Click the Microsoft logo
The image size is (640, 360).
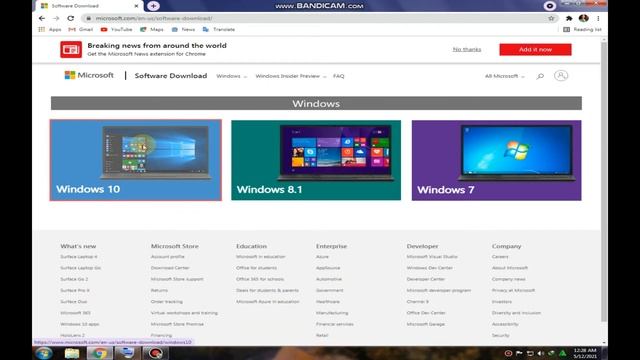pyautogui.click(x=89, y=75)
